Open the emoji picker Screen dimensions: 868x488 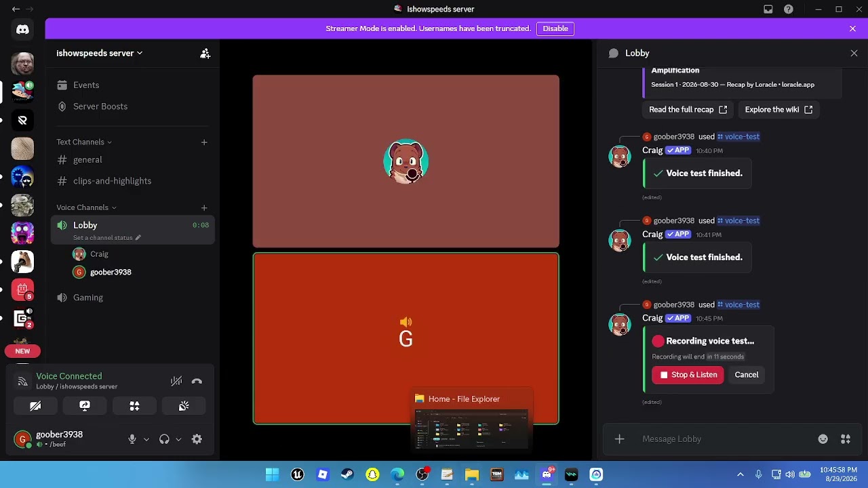coord(823,439)
